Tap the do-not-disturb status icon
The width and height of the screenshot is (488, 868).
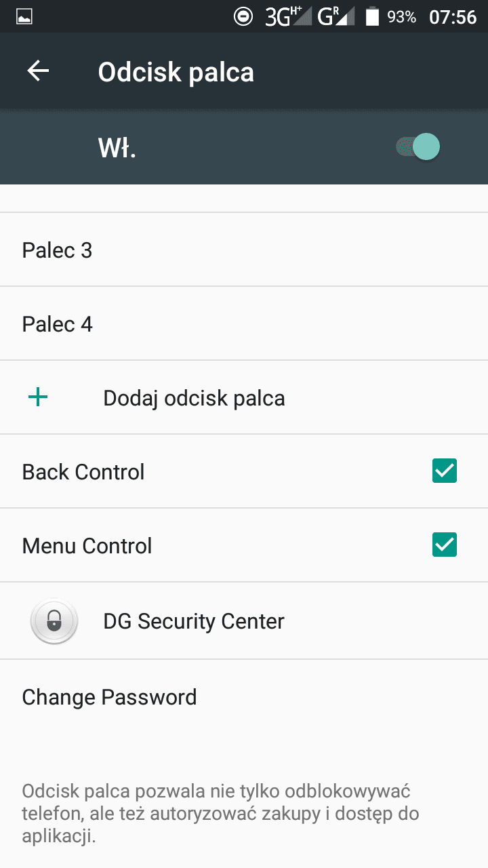(x=243, y=17)
